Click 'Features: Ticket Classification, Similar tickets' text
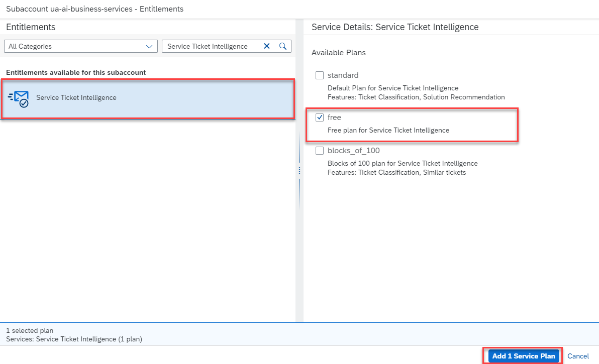Screen dimensions: 599x364 pyautogui.click(x=396, y=173)
